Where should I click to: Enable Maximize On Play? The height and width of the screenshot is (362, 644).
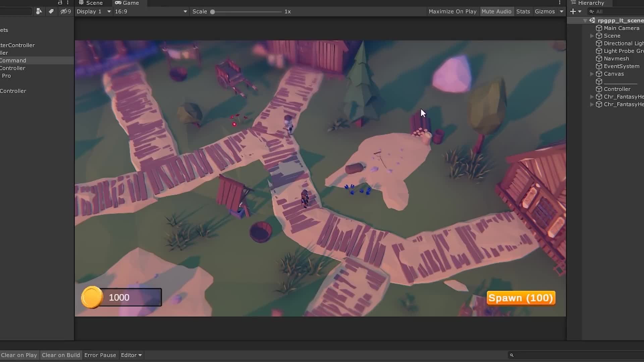(452, 11)
